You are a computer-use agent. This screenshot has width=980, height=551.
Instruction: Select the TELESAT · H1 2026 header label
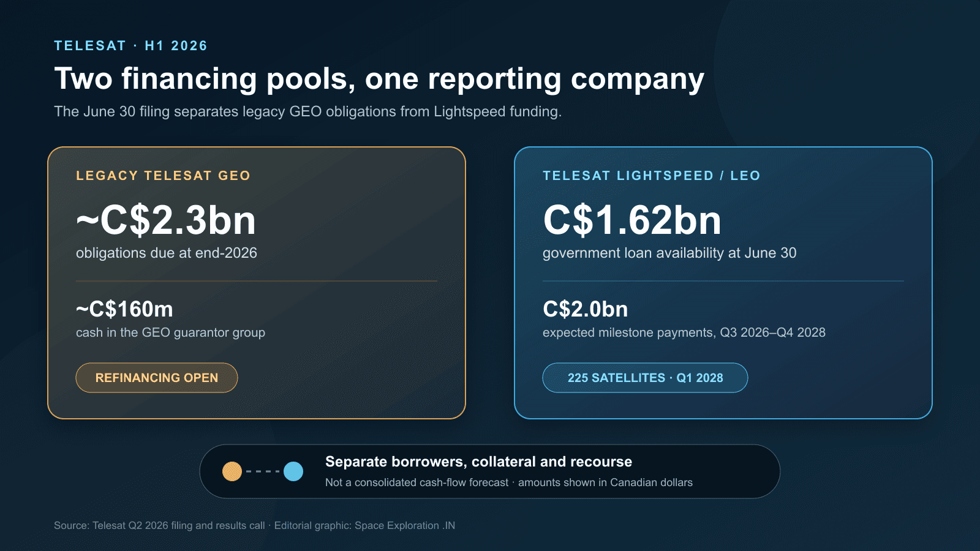pyautogui.click(x=130, y=46)
